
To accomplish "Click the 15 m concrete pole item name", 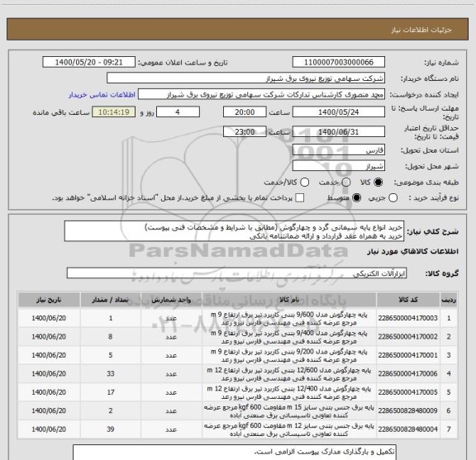I will pyautogui.click(x=289, y=411).
